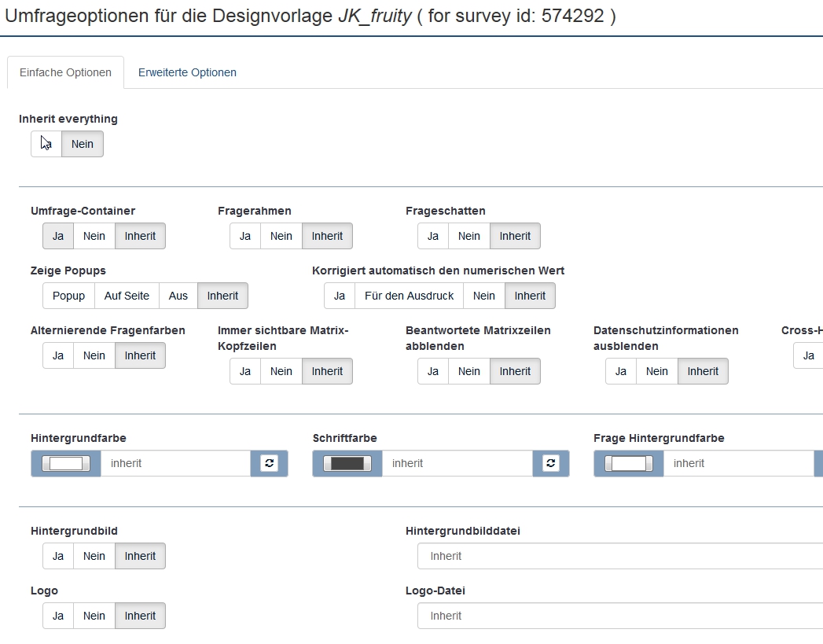This screenshot has width=823, height=644.
Task: Set Frageschatten to Inherit
Action: coord(515,236)
